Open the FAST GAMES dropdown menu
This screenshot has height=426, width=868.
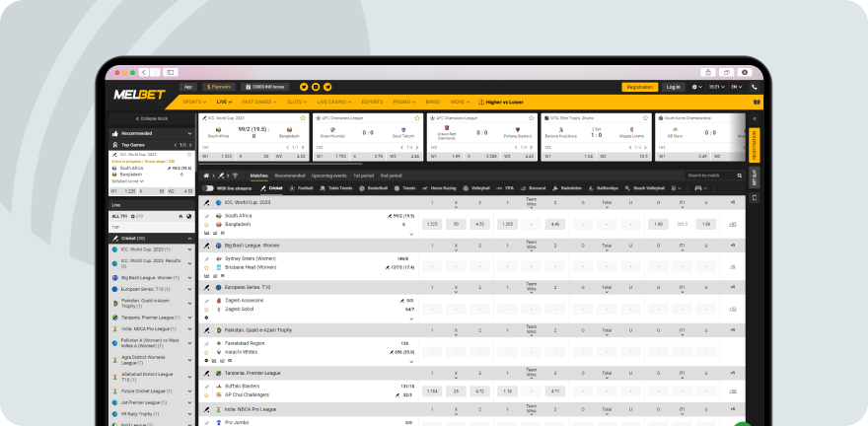[x=259, y=102]
